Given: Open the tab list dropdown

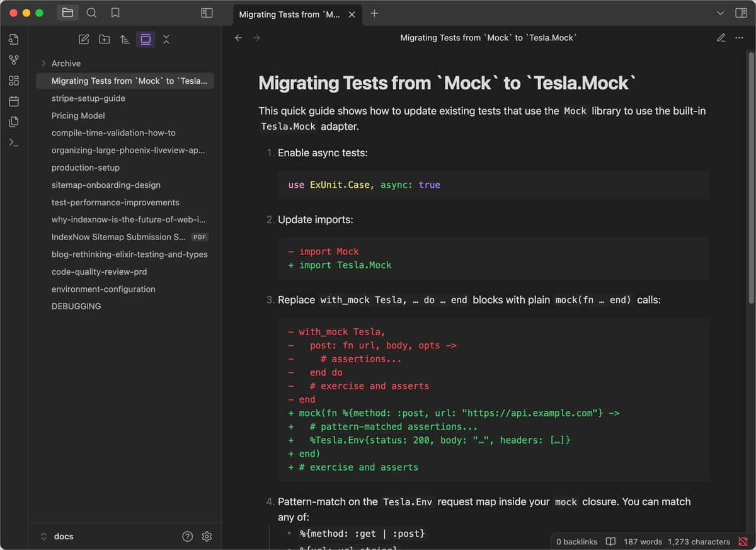Looking at the screenshot, I should pos(721,13).
